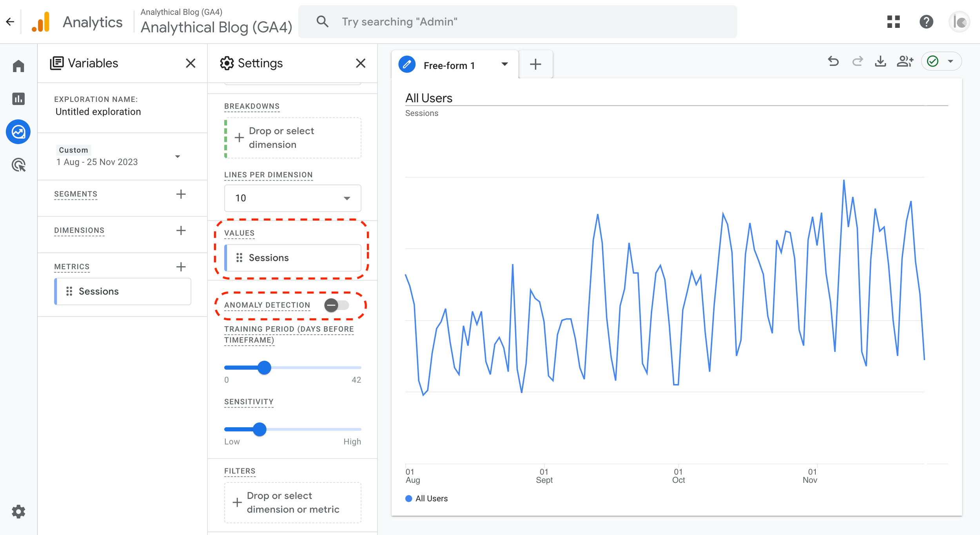
Task: Undo the last change
Action: 833,62
